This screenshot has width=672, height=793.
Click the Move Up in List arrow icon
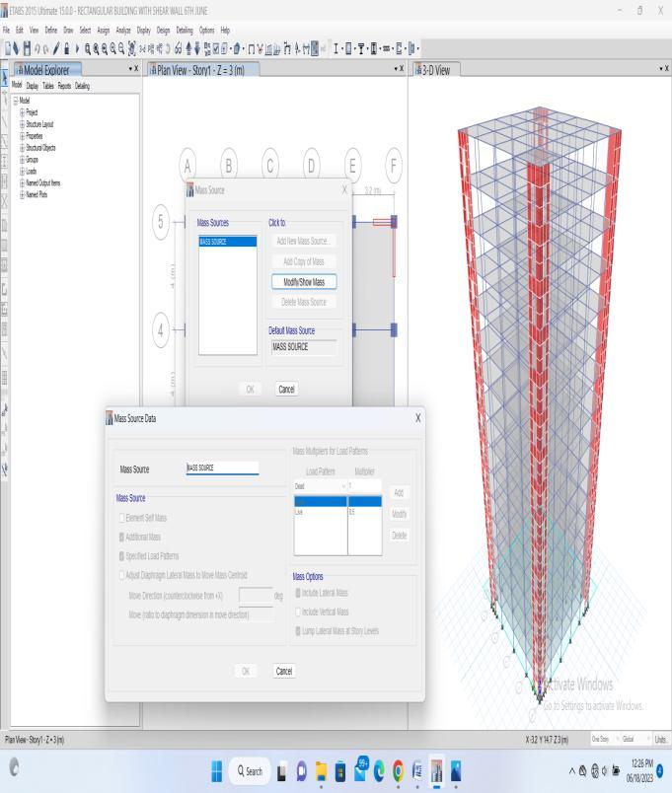tap(188, 48)
